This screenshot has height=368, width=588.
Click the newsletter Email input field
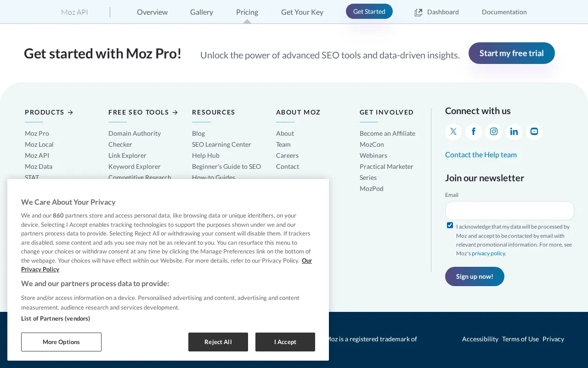tap(509, 211)
